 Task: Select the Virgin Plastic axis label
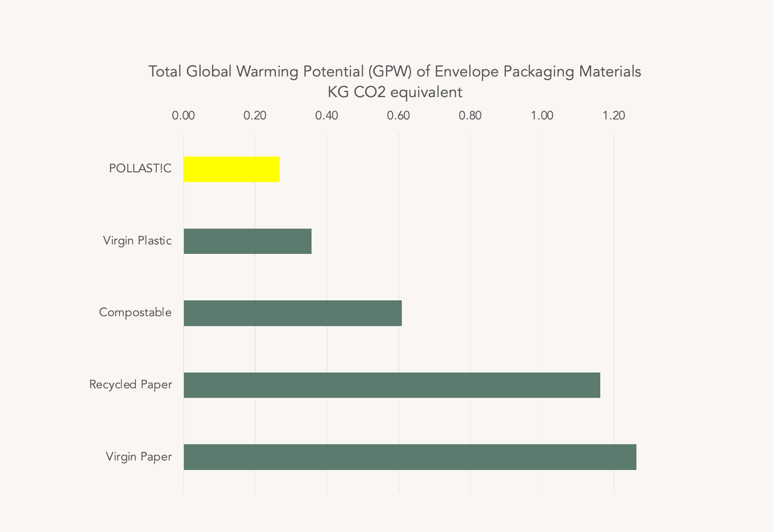[137, 240]
